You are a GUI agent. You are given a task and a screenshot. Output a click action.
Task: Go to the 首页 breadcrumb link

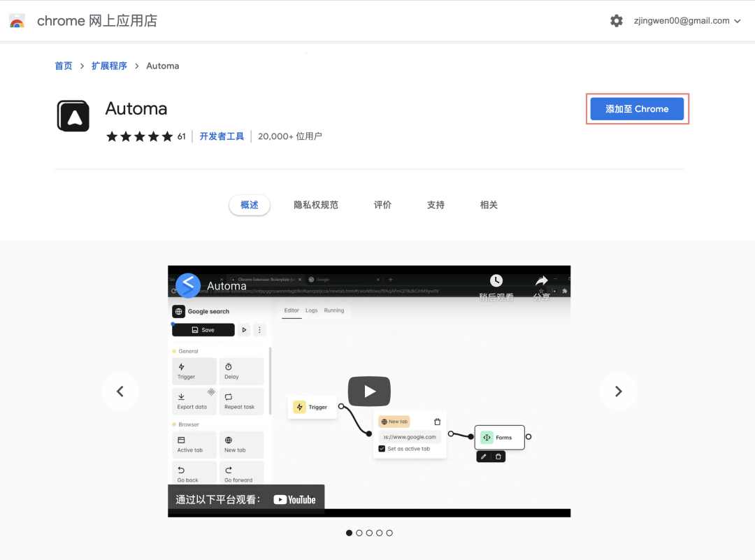64,66
